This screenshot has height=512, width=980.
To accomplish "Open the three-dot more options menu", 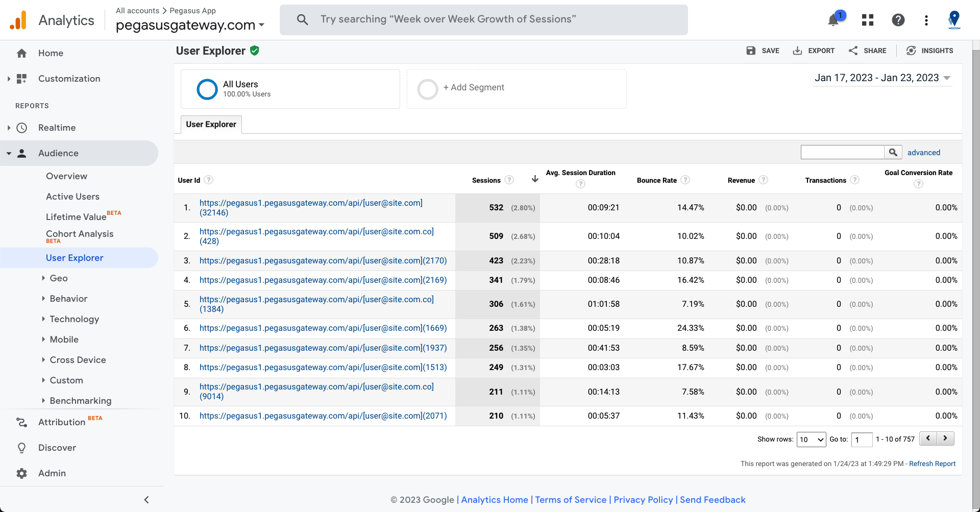I will [926, 20].
